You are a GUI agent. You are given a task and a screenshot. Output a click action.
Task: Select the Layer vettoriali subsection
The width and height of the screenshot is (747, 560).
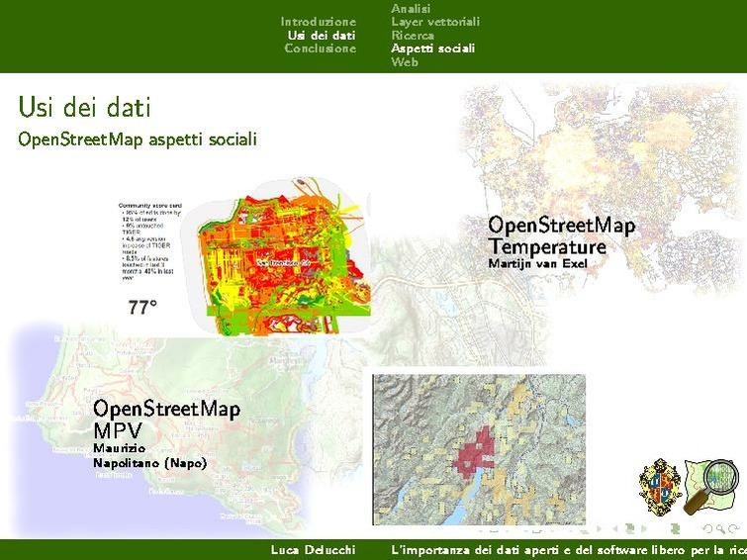435,22
